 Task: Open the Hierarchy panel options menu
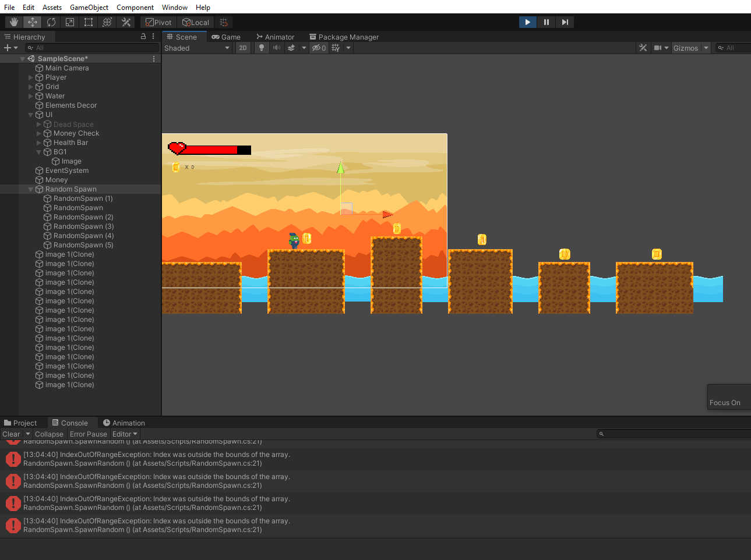153,36
